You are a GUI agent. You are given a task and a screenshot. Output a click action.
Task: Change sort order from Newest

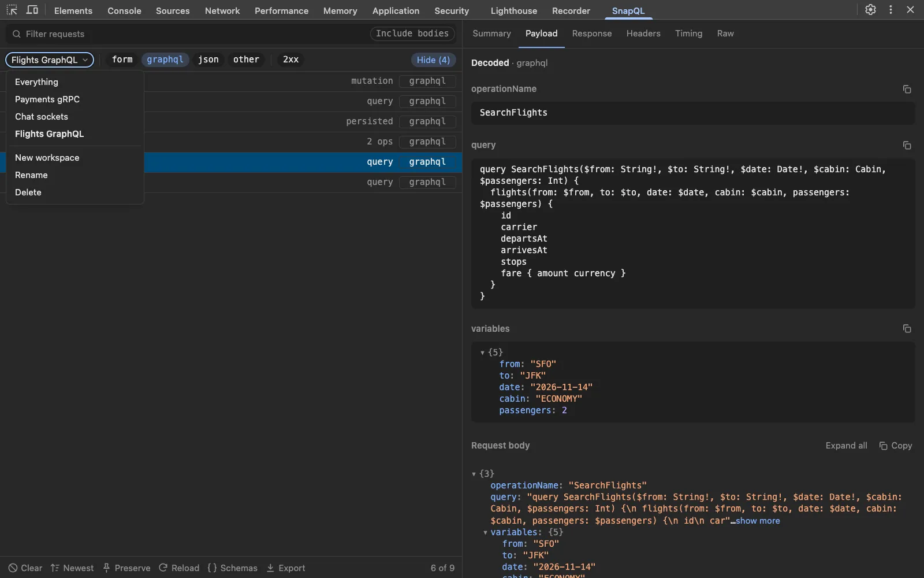[72, 568]
